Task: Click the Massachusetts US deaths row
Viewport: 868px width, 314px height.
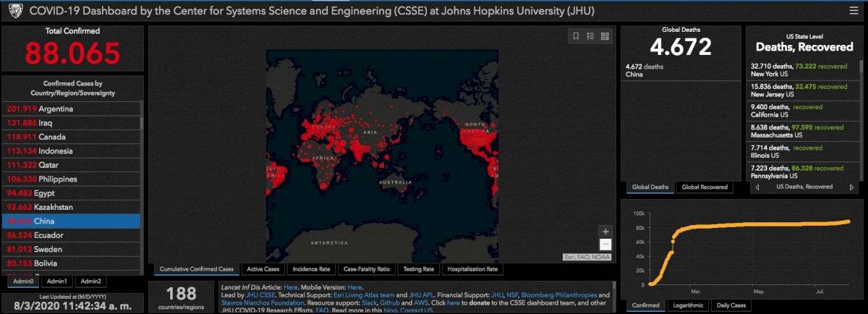Action: pos(801,131)
